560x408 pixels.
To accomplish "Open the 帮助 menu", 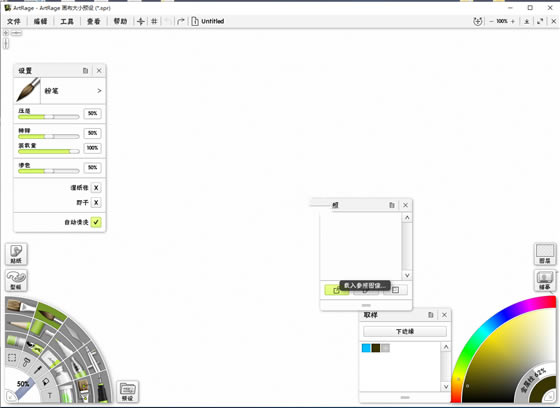I will pyautogui.click(x=120, y=21).
